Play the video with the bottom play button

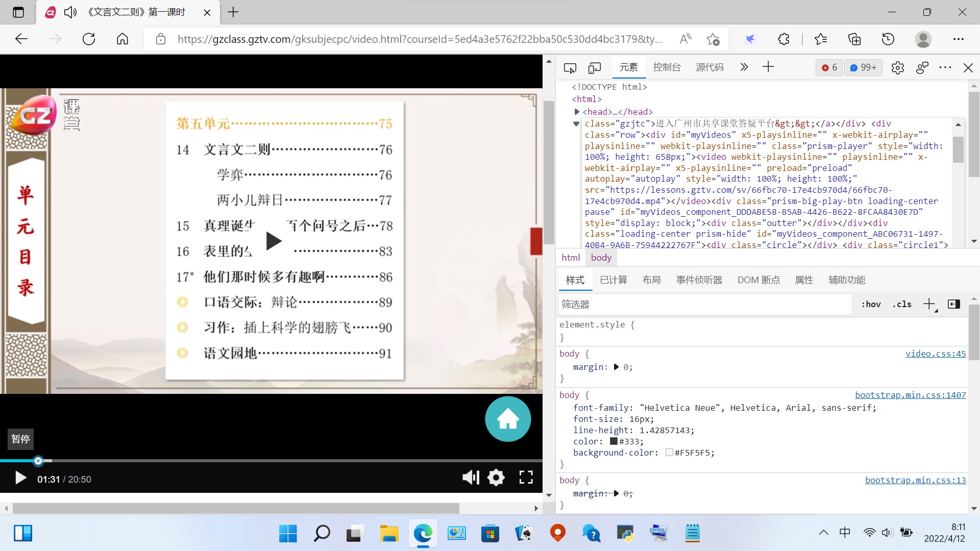(20, 479)
